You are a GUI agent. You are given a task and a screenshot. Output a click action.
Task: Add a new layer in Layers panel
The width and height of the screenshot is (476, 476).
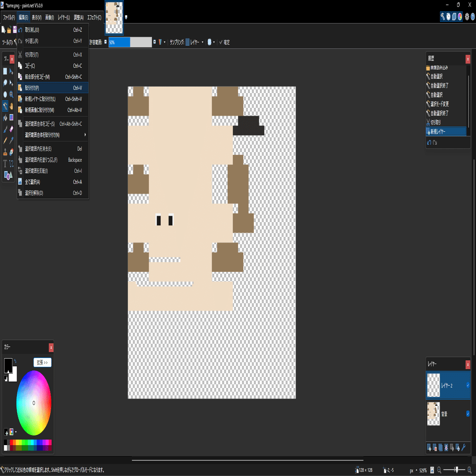[x=429, y=447]
